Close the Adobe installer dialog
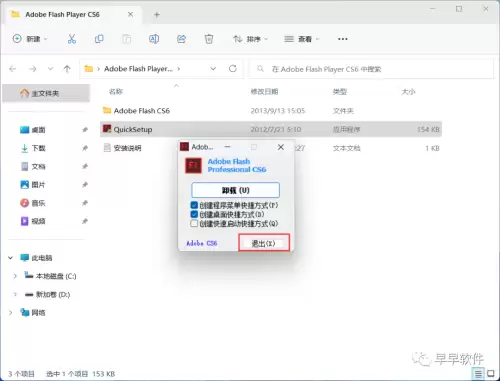This screenshot has height=381, width=500. point(281,147)
